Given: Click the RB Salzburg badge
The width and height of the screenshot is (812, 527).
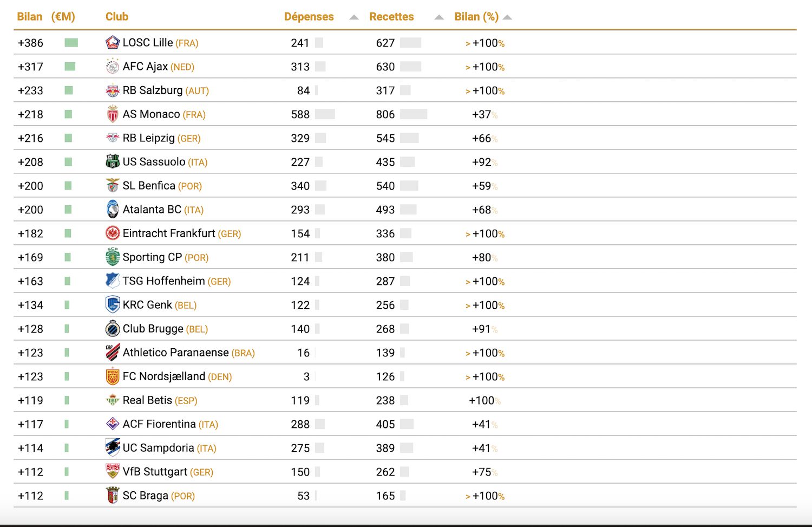Looking at the screenshot, I should [x=113, y=90].
